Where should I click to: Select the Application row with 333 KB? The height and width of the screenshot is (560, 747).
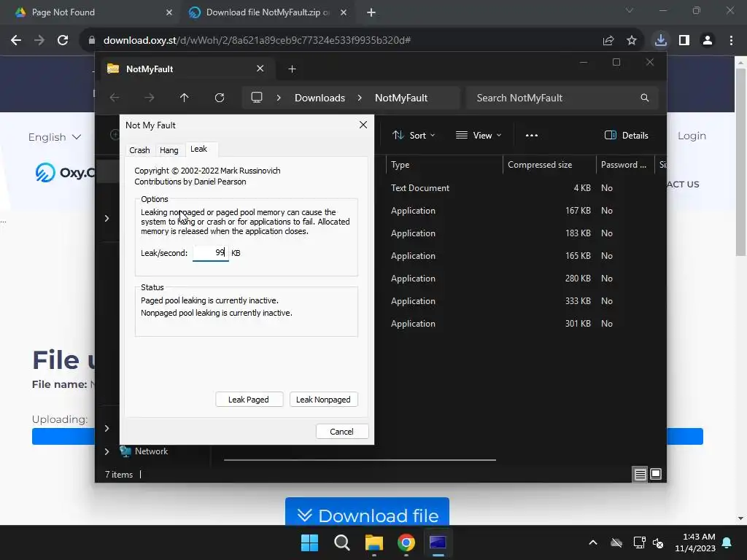[520, 301]
